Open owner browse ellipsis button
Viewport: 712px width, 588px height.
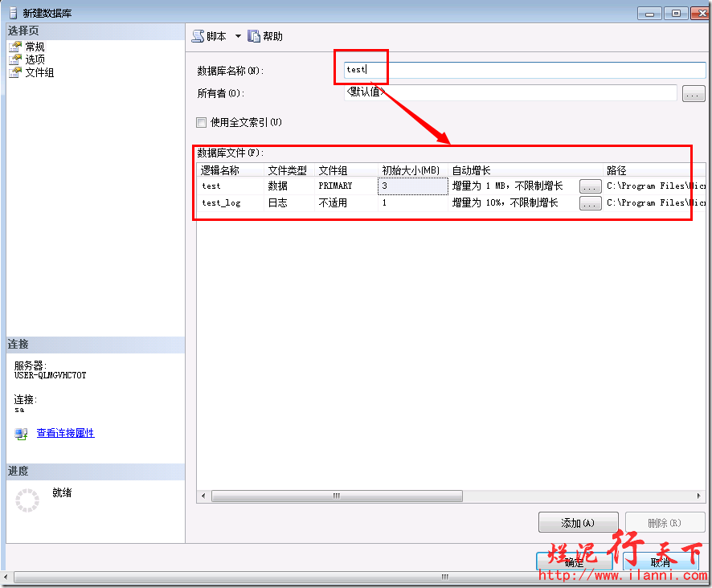694,94
